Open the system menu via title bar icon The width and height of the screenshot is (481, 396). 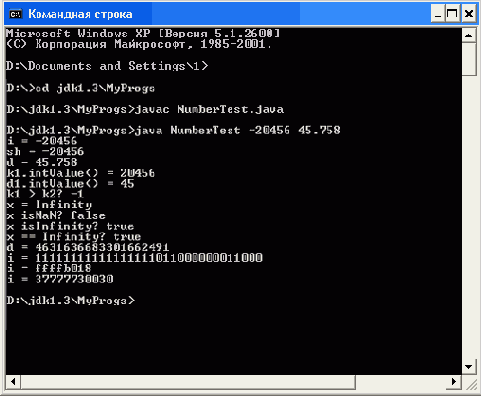15,14
